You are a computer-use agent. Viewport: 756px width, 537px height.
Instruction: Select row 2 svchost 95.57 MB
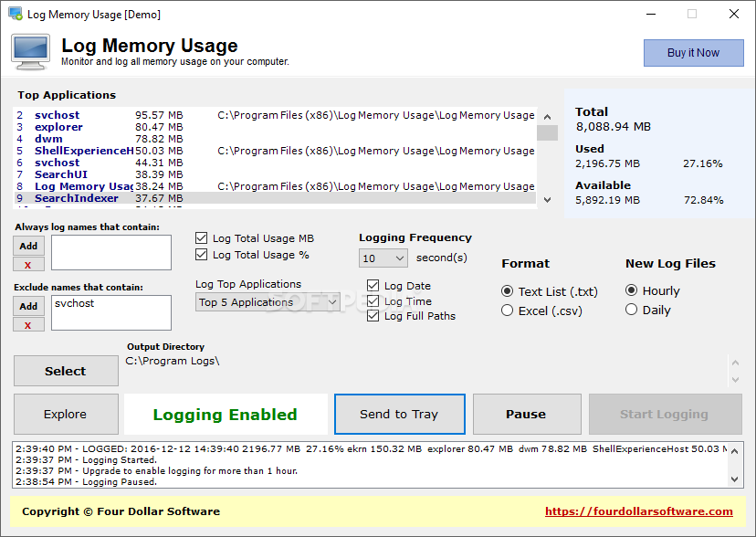click(275, 115)
